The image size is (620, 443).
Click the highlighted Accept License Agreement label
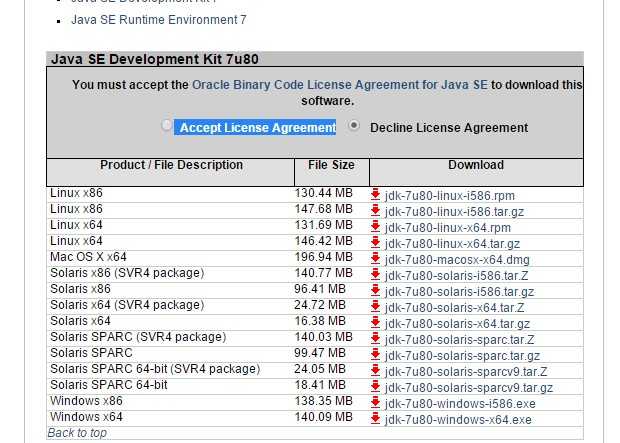(255, 127)
